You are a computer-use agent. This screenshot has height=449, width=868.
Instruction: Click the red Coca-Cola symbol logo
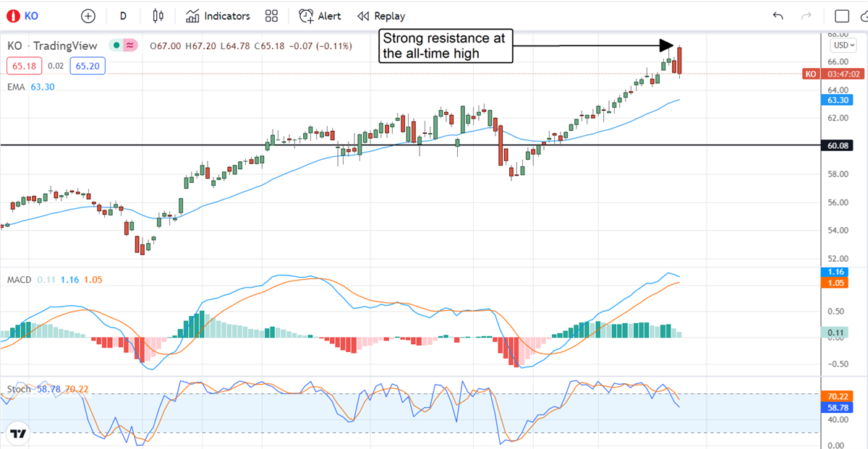[x=12, y=16]
